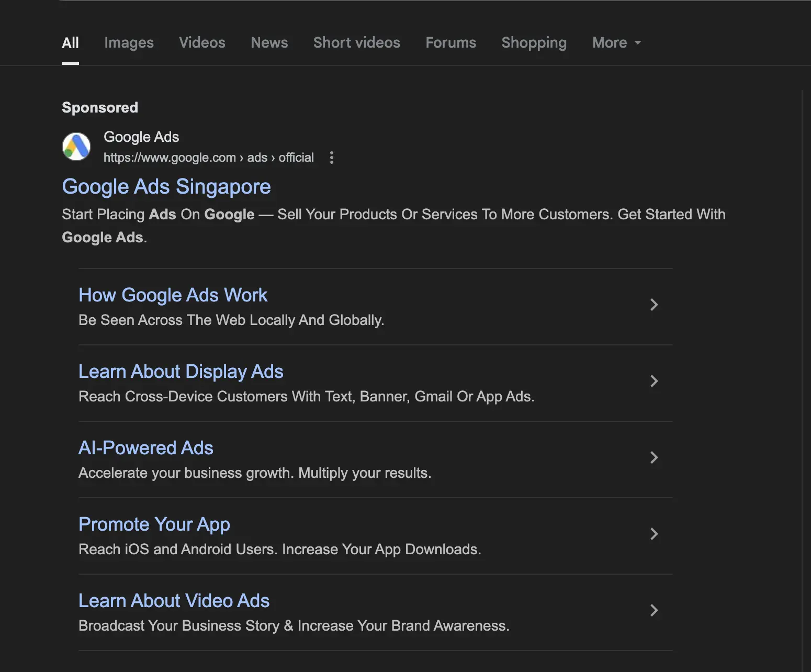Click the Google Ads logo icon
This screenshot has height=672, width=811.
click(x=76, y=147)
